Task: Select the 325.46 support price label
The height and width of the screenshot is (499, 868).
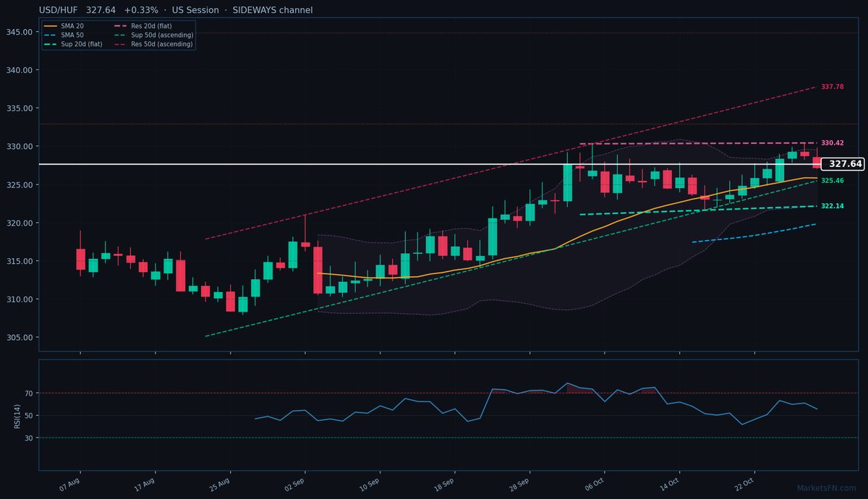Action: coord(832,180)
